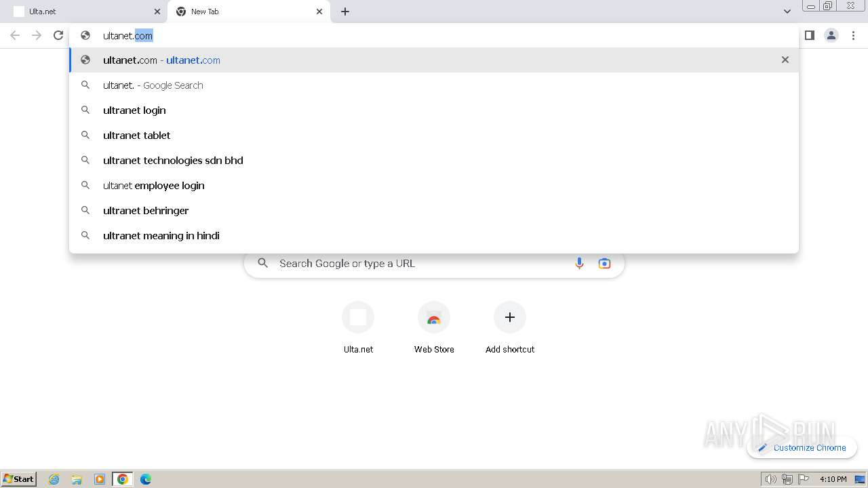Click the Show desktop button

(x=860, y=479)
